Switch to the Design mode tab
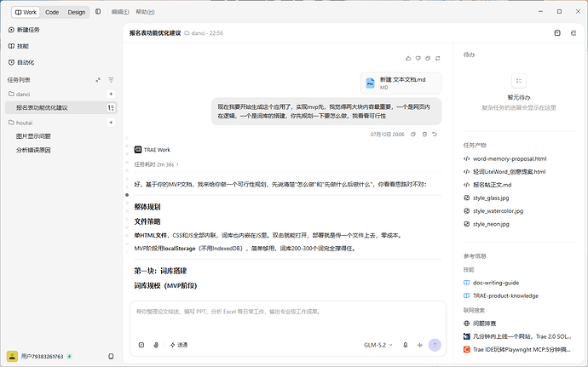Image resolution: width=588 pixels, height=367 pixels. 77,12
